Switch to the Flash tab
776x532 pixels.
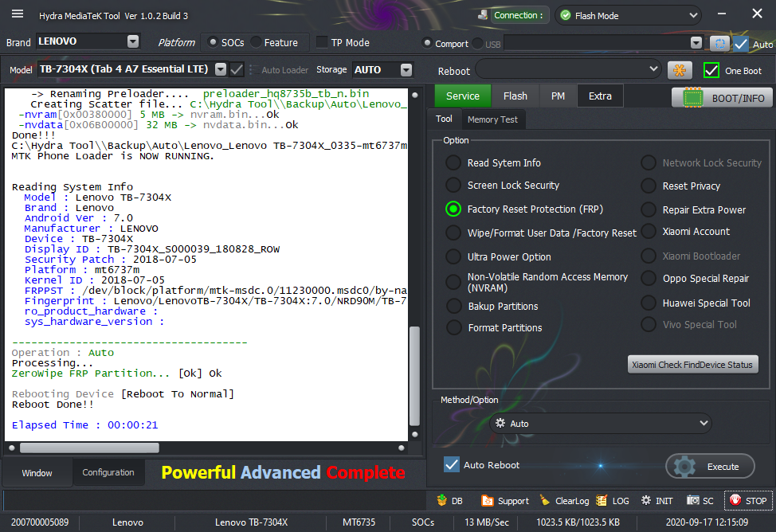coord(515,96)
